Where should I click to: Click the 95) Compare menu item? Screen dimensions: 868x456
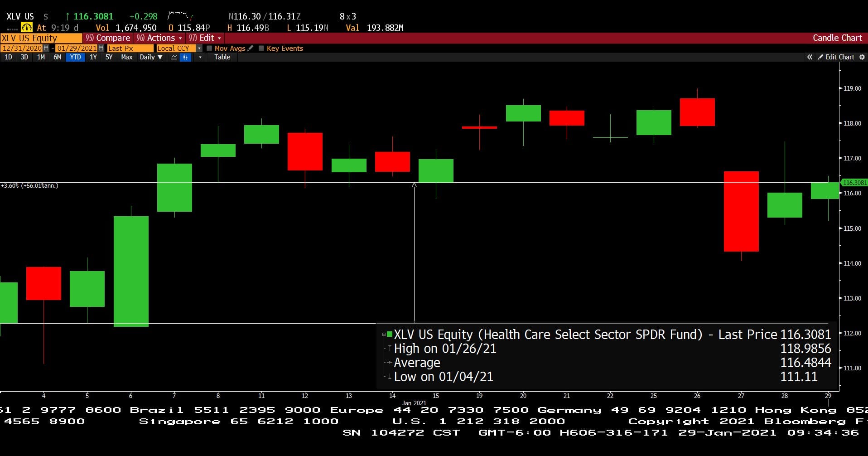pos(108,38)
